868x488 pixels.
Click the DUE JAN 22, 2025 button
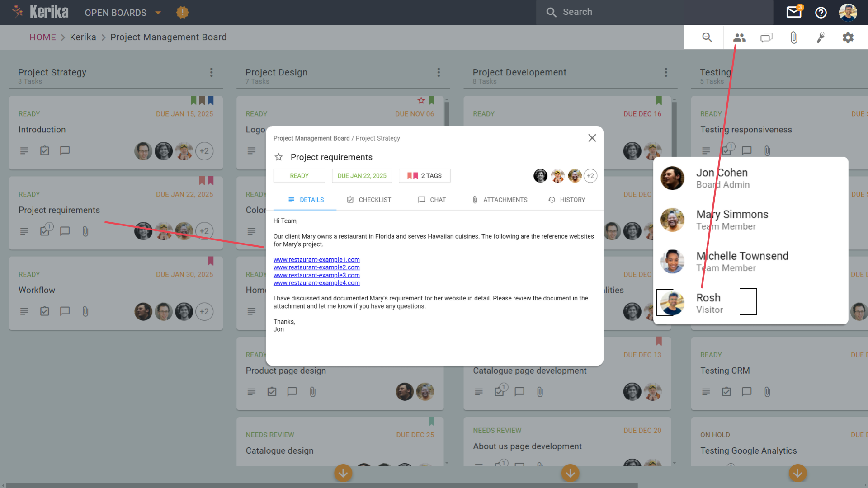pyautogui.click(x=362, y=176)
